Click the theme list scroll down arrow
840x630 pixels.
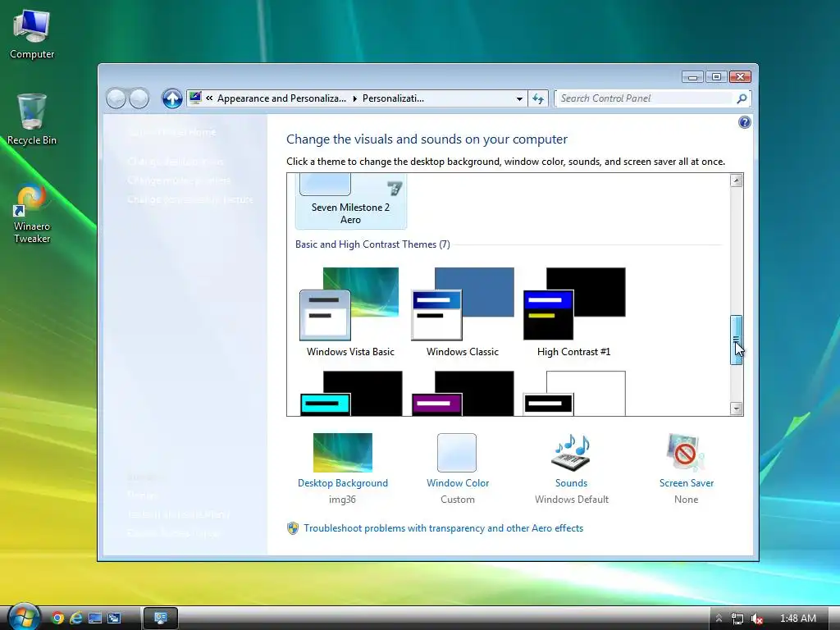click(736, 409)
